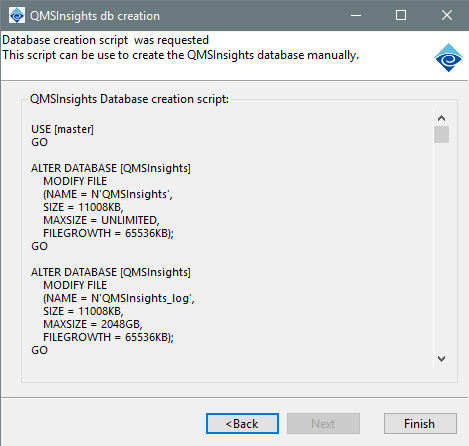Image resolution: width=469 pixels, height=446 pixels.
Task: Click the Finish button
Action: [420, 424]
